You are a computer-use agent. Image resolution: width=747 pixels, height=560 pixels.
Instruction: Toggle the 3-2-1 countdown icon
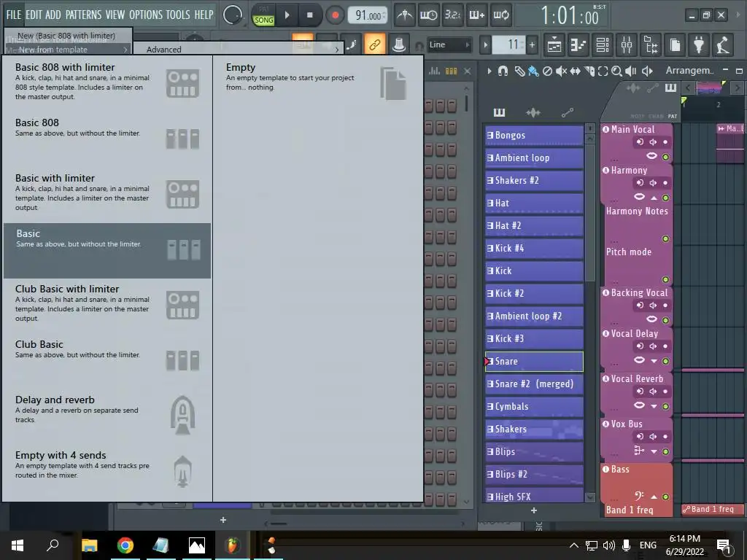click(452, 15)
